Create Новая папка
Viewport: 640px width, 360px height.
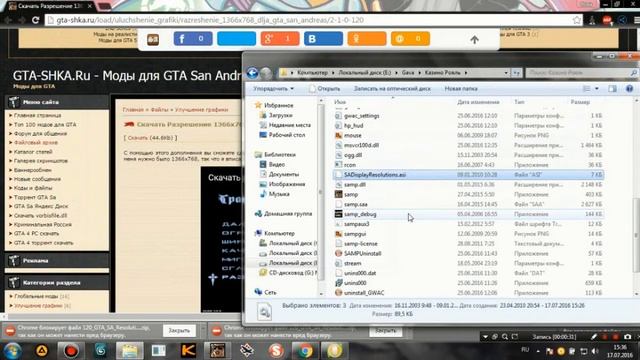461,89
